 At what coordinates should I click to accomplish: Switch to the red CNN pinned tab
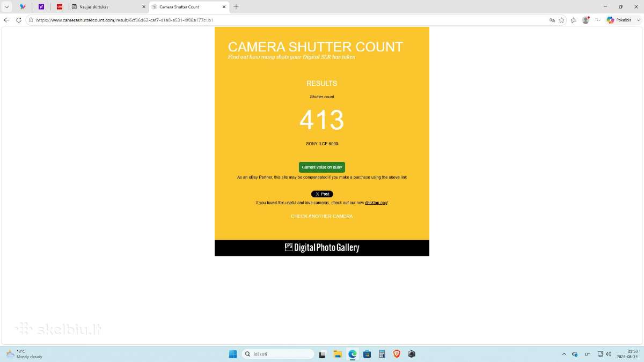click(x=60, y=7)
